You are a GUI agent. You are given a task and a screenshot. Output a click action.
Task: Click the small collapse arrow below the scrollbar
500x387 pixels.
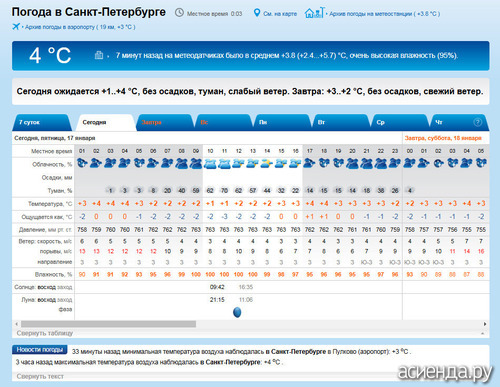483,333
